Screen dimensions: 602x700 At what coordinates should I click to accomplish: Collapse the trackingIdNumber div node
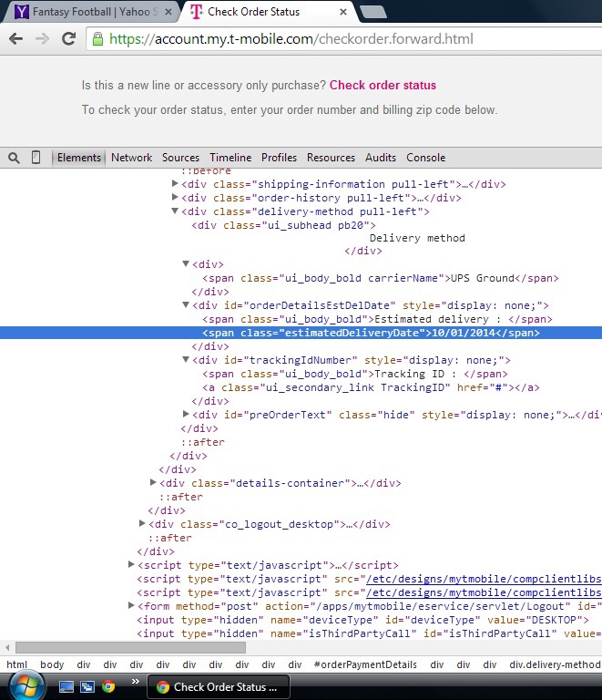click(x=186, y=359)
